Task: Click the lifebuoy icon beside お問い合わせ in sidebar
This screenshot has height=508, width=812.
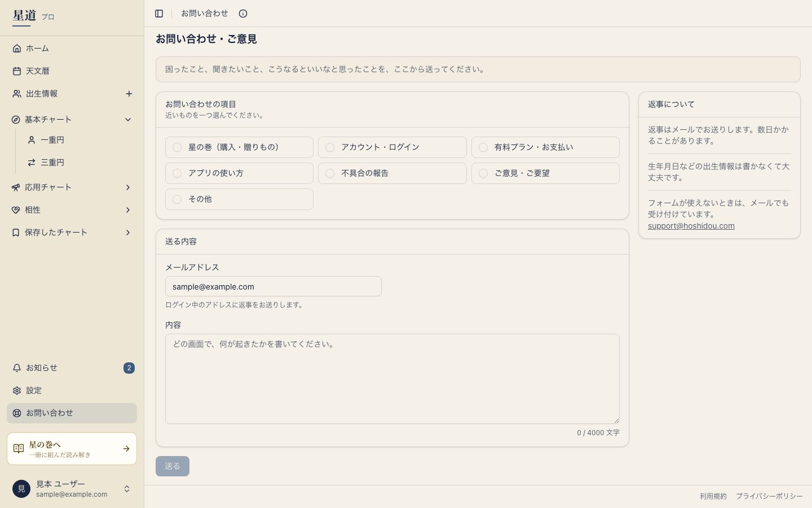Action: click(x=17, y=413)
